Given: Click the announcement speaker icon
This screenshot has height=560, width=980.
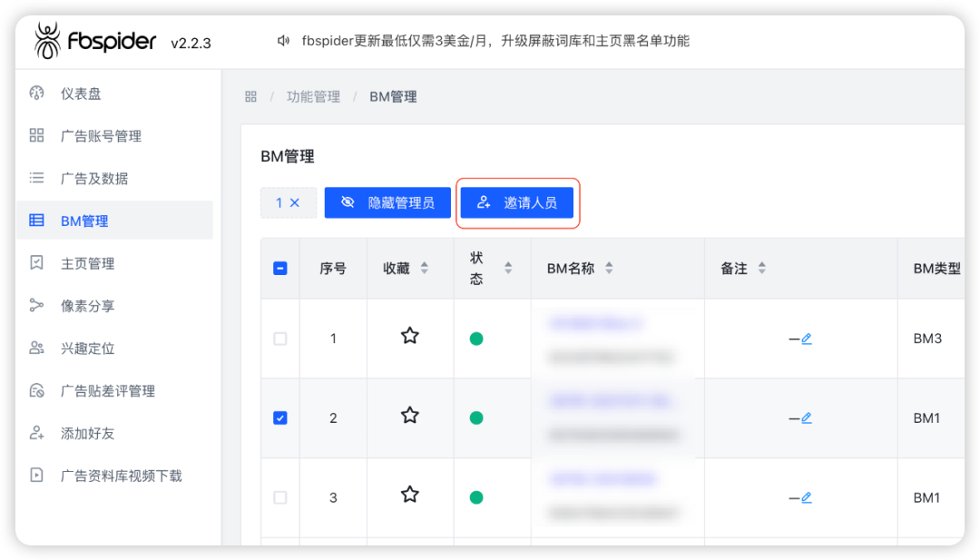Looking at the screenshot, I should (282, 40).
